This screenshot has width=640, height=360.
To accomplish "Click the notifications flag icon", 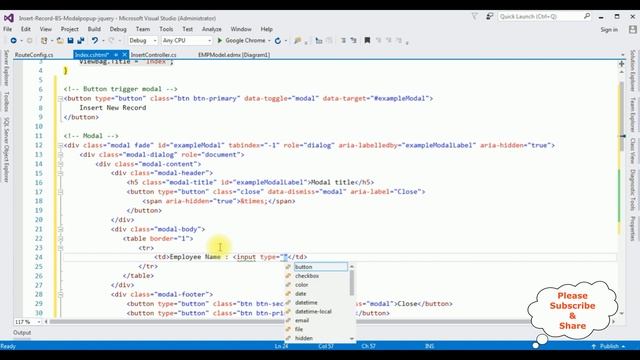I will click(474, 16).
